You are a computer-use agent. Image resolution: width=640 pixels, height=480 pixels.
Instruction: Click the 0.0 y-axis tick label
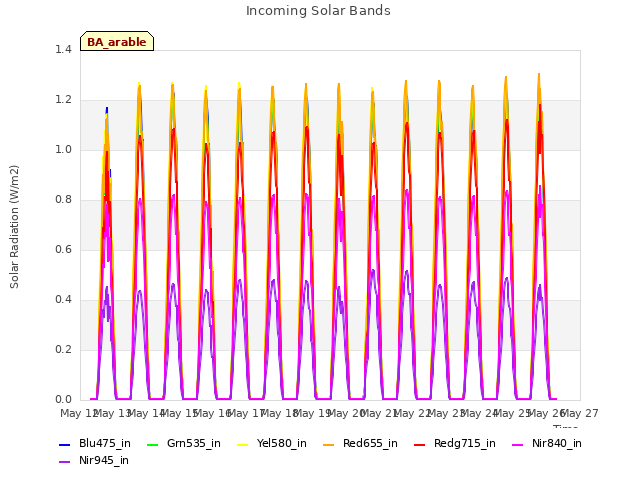point(63,400)
